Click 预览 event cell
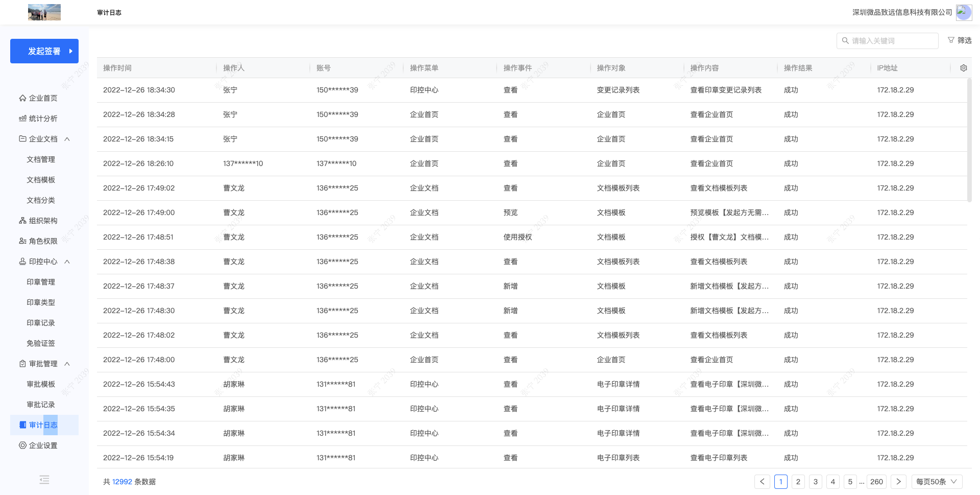The height and width of the screenshot is (495, 980). [510, 213]
